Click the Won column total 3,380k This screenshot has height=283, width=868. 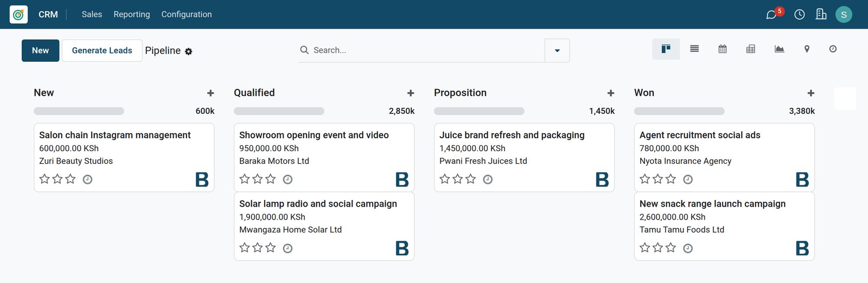tap(802, 111)
